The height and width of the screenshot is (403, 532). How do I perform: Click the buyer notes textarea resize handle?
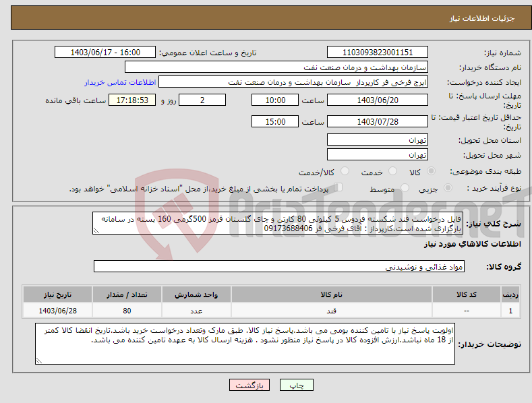pos(39,361)
